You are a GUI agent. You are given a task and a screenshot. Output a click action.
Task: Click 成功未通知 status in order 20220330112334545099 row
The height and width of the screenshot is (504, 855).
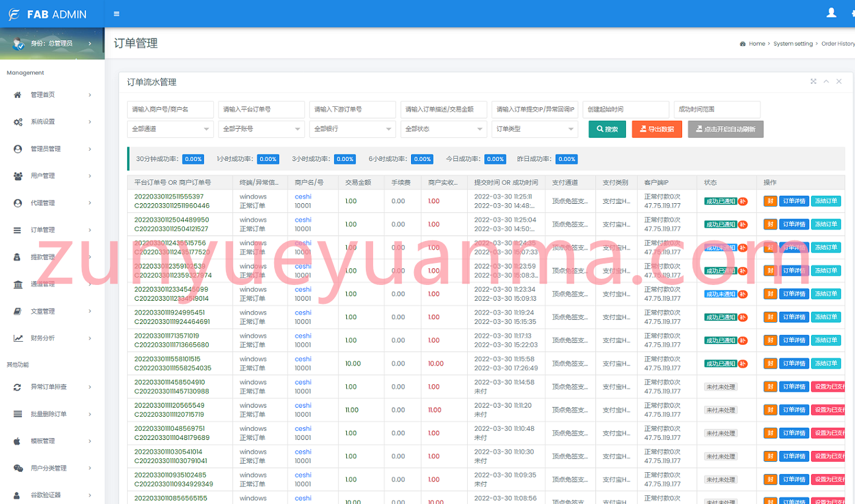tap(720, 294)
